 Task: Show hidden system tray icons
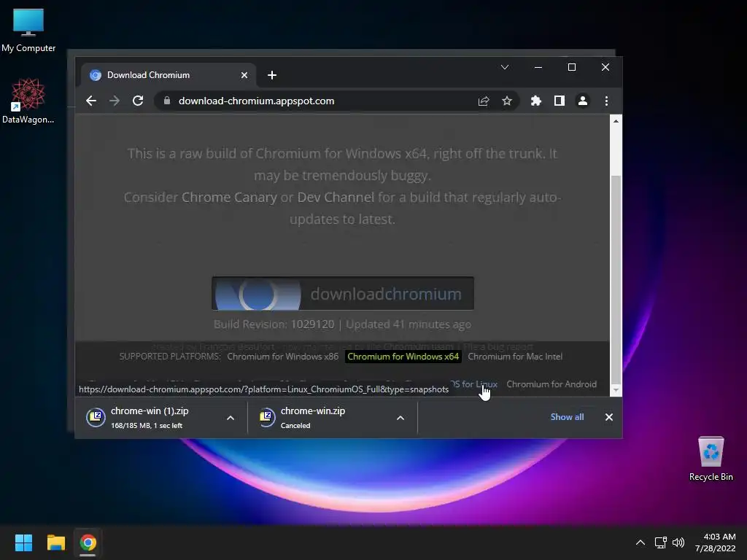click(640, 542)
